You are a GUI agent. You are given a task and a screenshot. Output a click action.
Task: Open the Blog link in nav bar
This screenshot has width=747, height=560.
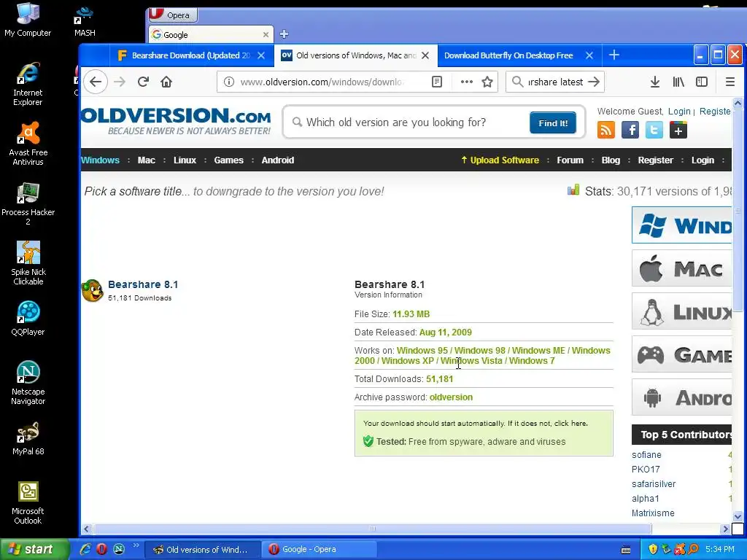[611, 160]
